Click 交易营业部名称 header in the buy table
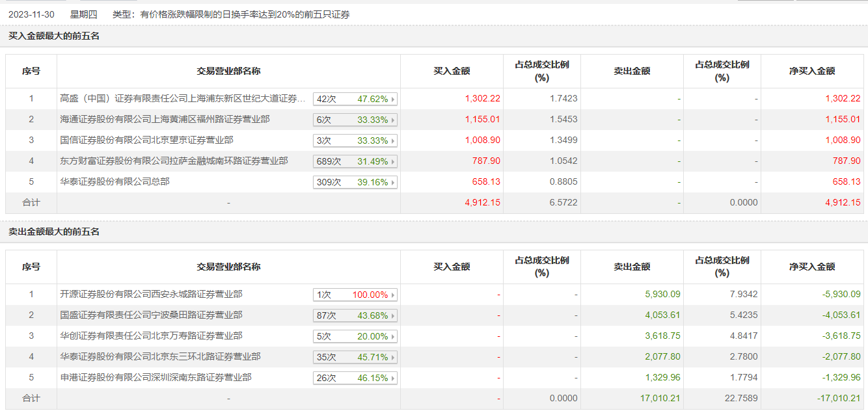 point(229,71)
